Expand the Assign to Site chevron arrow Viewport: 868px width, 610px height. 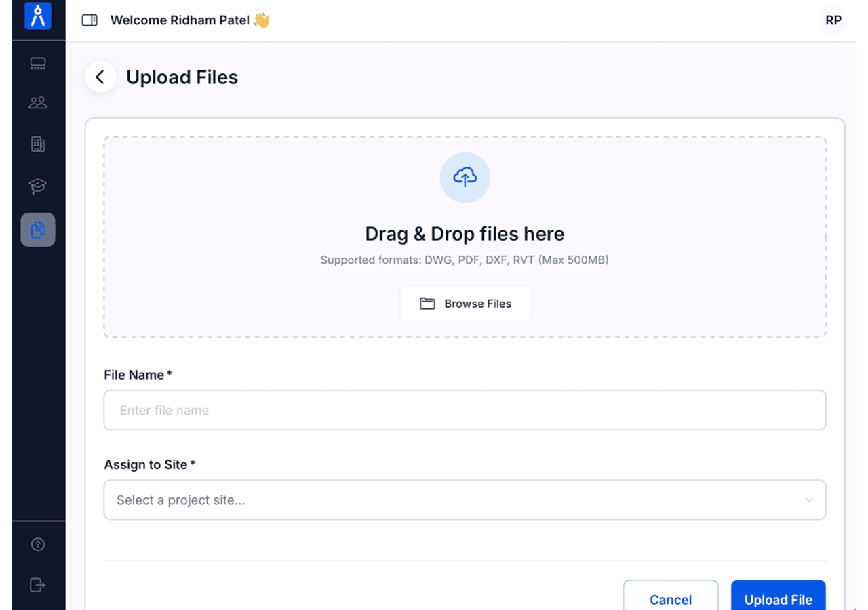pyautogui.click(x=809, y=500)
